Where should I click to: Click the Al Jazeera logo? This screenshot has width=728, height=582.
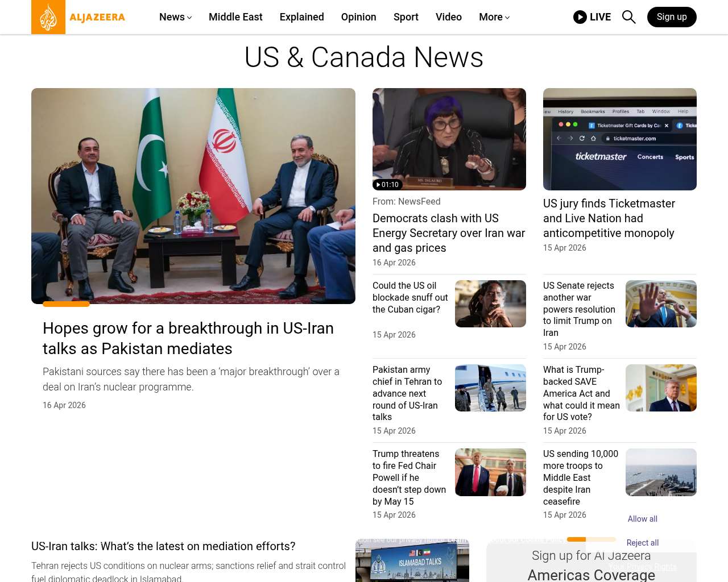coord(78,17)
